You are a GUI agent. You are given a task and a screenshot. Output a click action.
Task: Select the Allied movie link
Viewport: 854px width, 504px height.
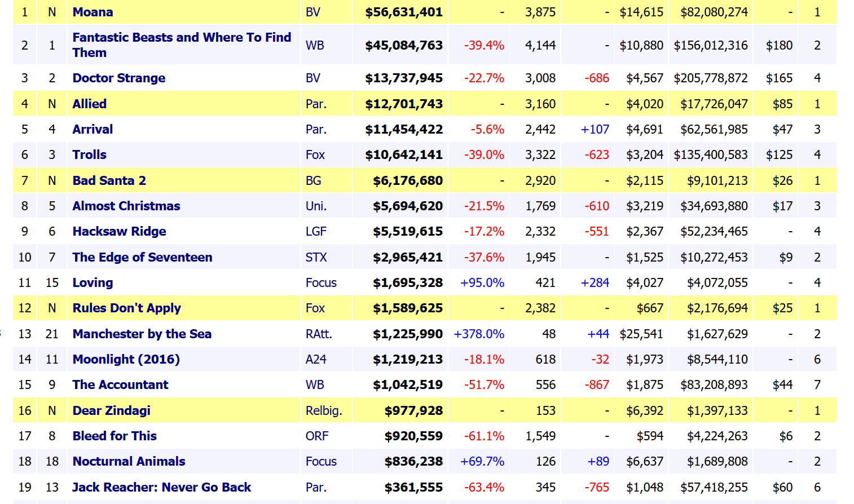(x=89, y=104)
